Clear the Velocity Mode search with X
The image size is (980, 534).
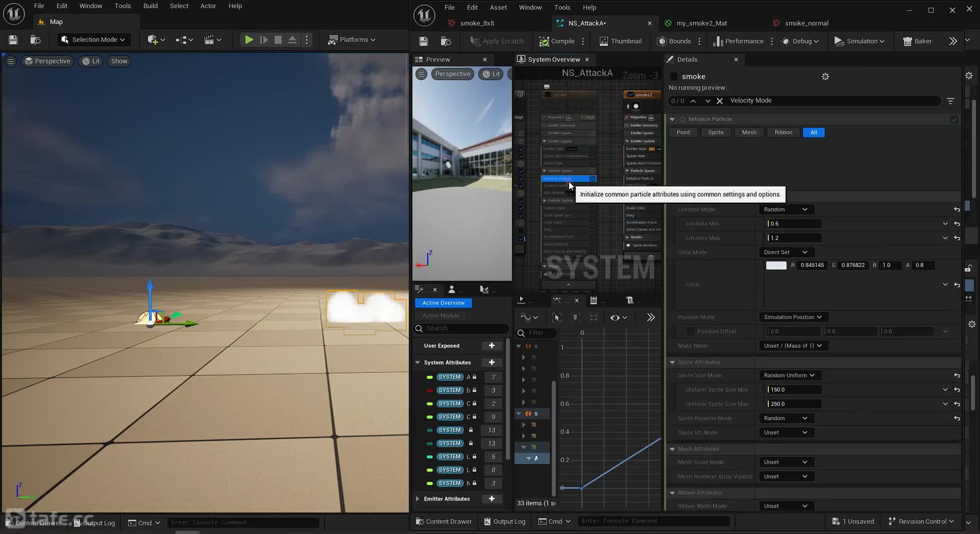(x=719, y=101)
